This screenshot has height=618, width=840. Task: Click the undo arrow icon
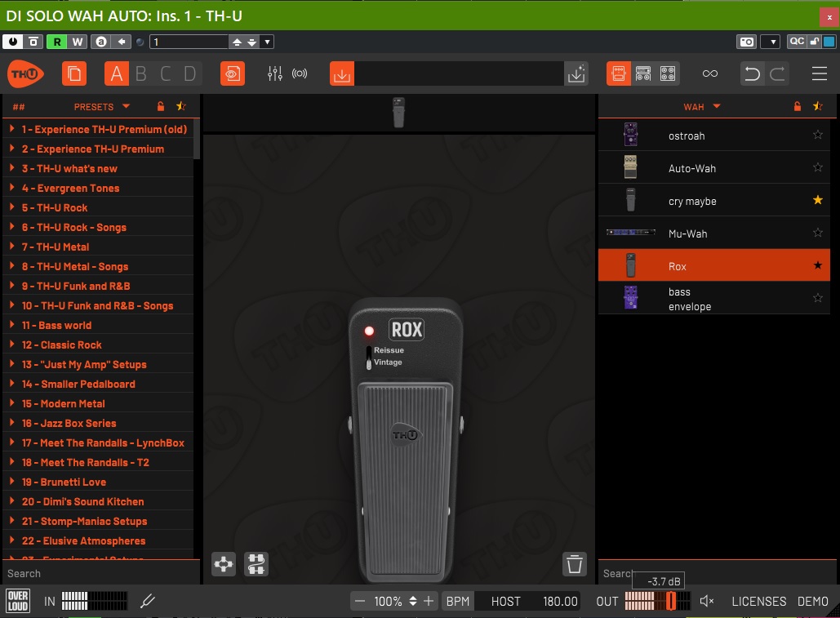752,74
